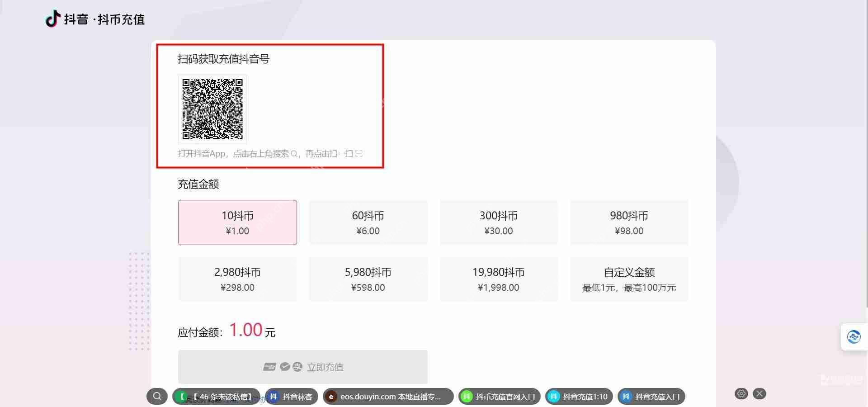Select the 60抖币 ¥6.00 option

click(x=368, y=222)
